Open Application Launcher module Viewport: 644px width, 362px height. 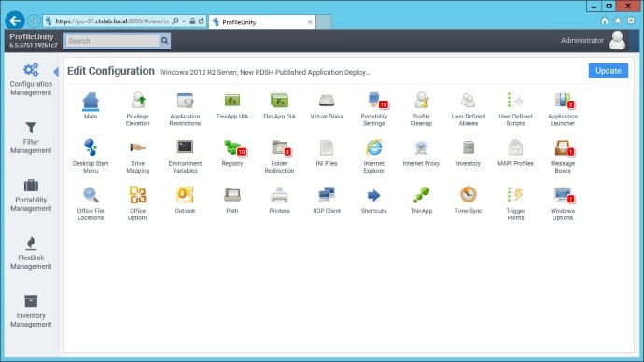point(563,109)
